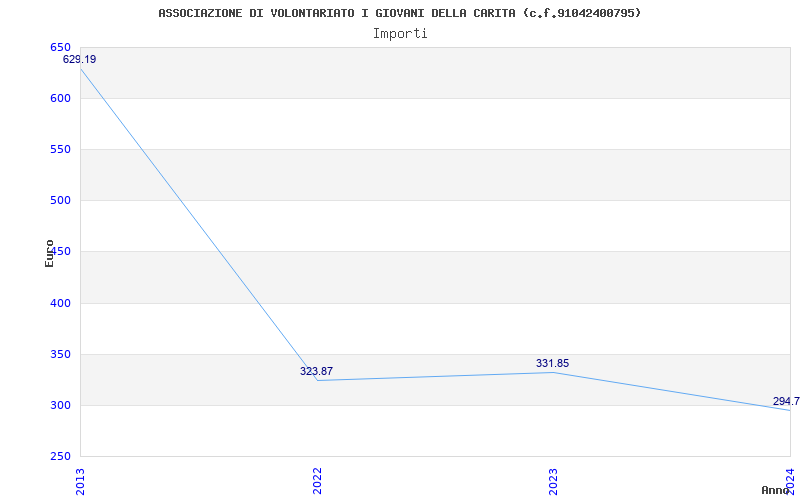Select the 294.7 data label

click(786, 401)
